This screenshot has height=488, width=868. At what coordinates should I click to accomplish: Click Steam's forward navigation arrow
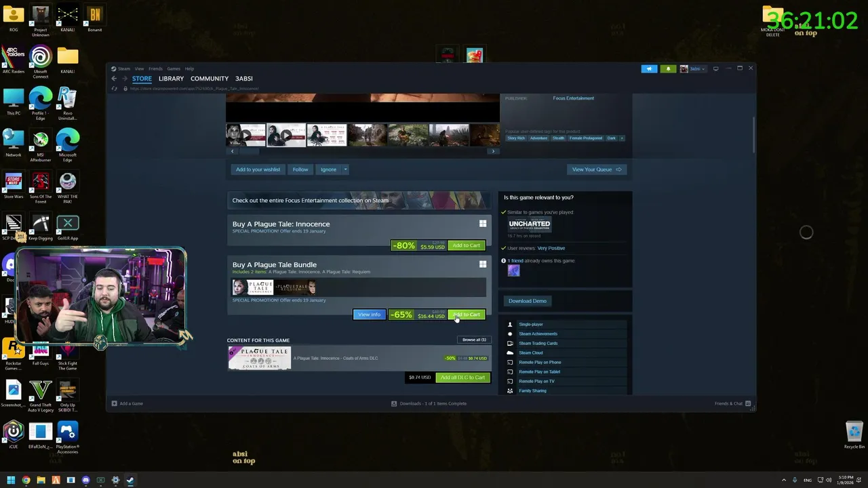pyautogui.click(x=124, y=79)
